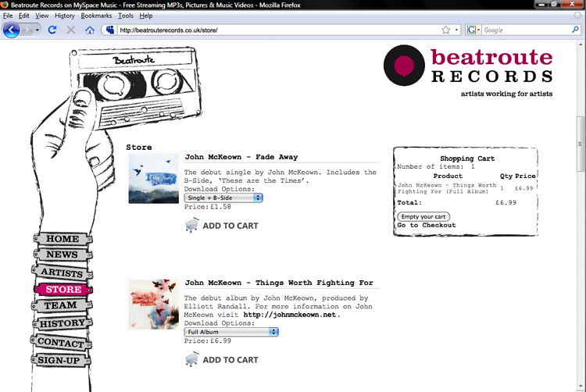This screenshot has height=392, width=586.
Task: Add Things Worth Fighting For to cart
Action: (230, 360)
